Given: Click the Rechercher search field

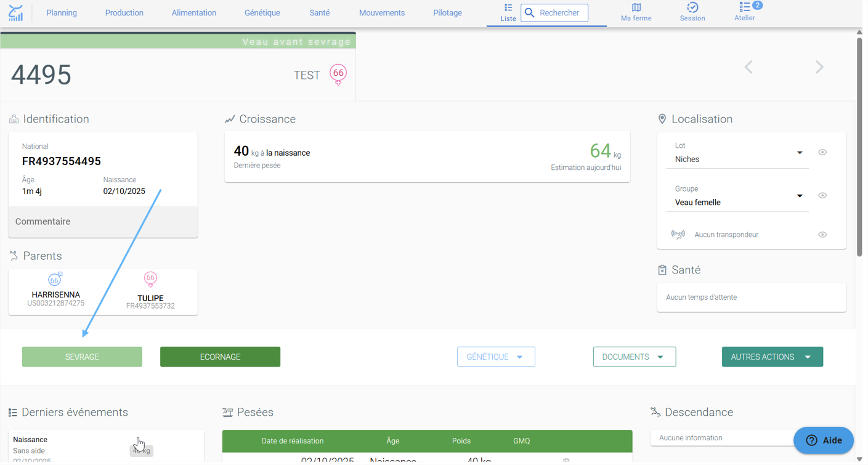Looking at the screenshot, I should [x=554, y=13].
